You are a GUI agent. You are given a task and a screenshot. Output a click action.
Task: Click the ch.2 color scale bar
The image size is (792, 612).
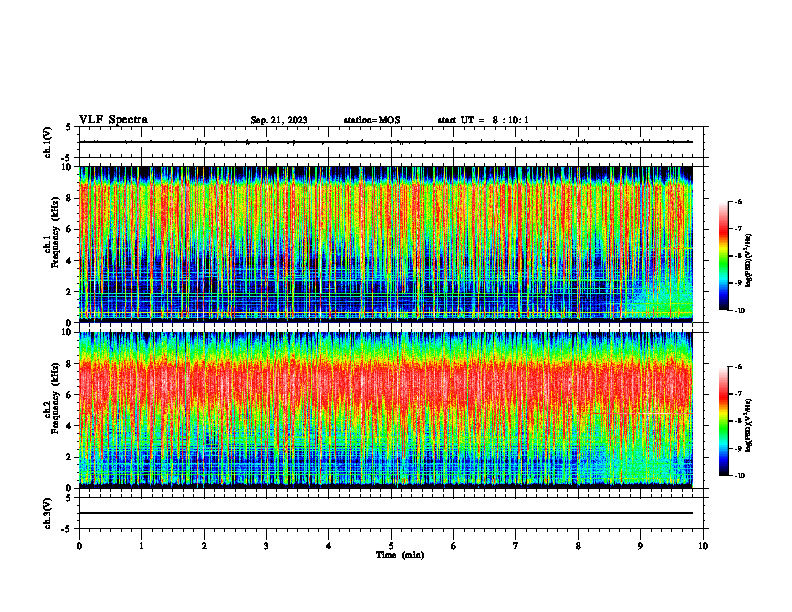(x=723, y=421)
